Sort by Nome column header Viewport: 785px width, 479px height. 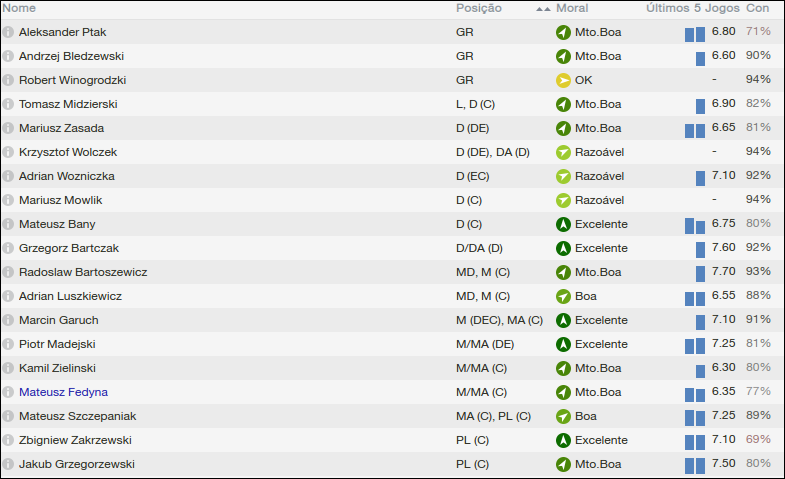pos(20,8)
